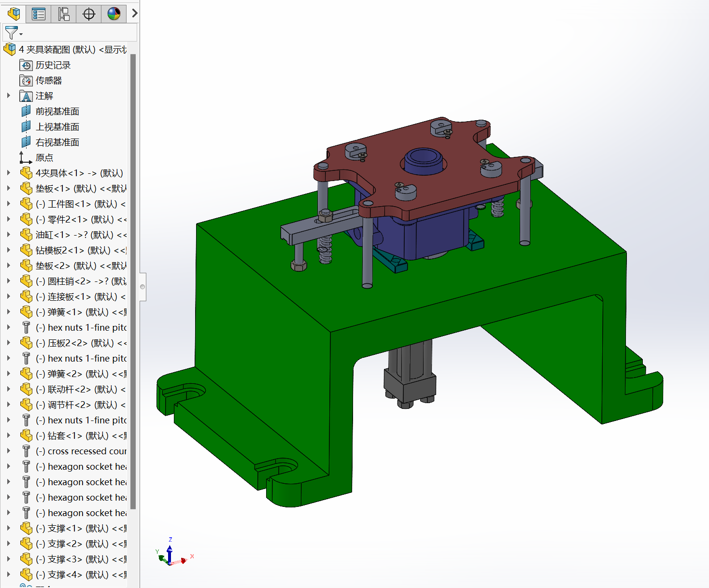This screenshot has height=588, width=709.
Task: Open the FeatureManager design tree tab
Action: pos(14,14)
